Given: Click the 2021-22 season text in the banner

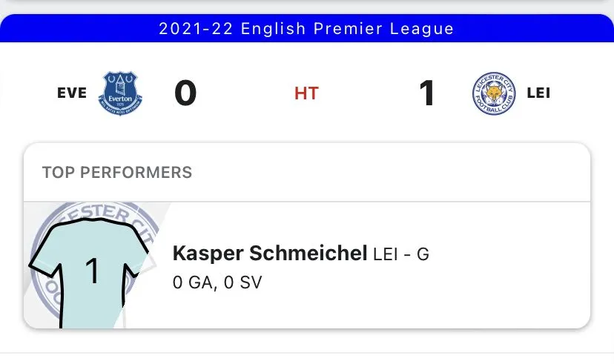Looking at the screenshot, I should [x=196, y=29].
